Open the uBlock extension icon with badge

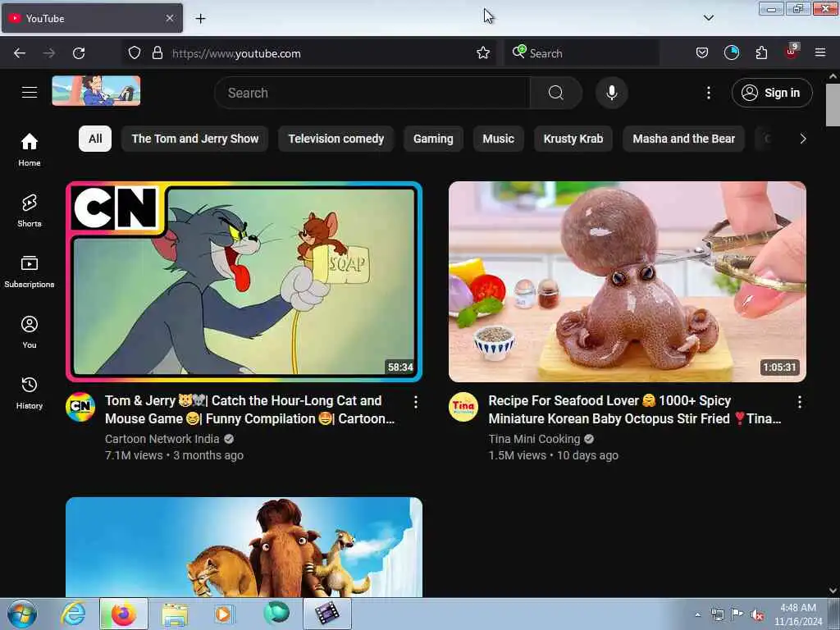792,52
